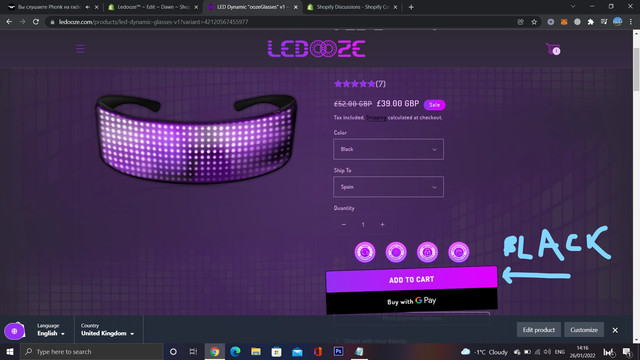Increase quantity with plus button
Screen dimensions: 640x360
(382, 224)
